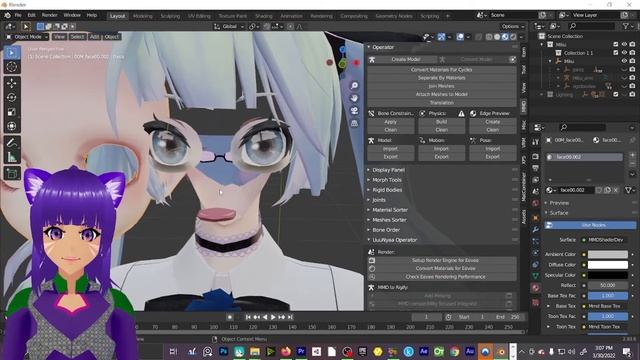This screenshot has width=640, height=360.
Task: Open the Global orientation dropdown
Action: pyautogui.click(x=229, y=26)
